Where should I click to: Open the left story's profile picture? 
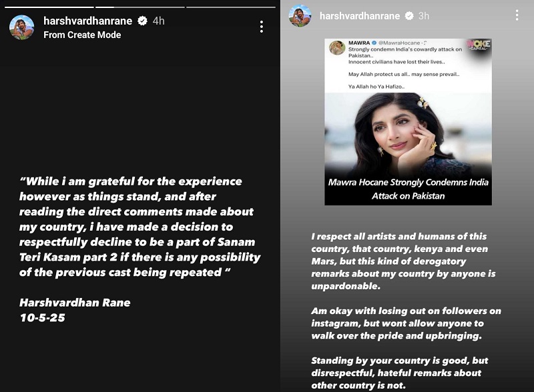(22, 27)
